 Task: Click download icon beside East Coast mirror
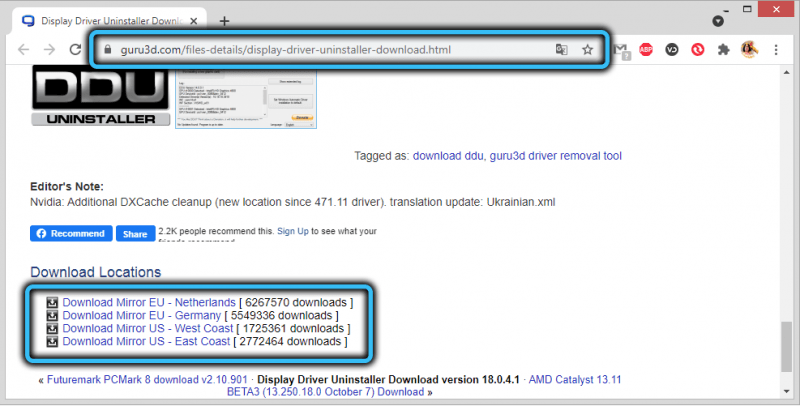(52, 341)
